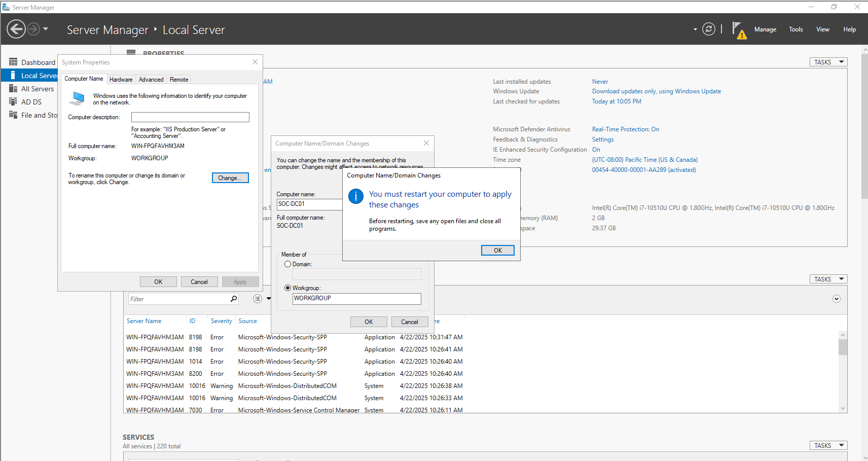Click the Feedback & Diagnostics Settings link
This screenshot has width=868, height=461.
click(x=603, y=139)
